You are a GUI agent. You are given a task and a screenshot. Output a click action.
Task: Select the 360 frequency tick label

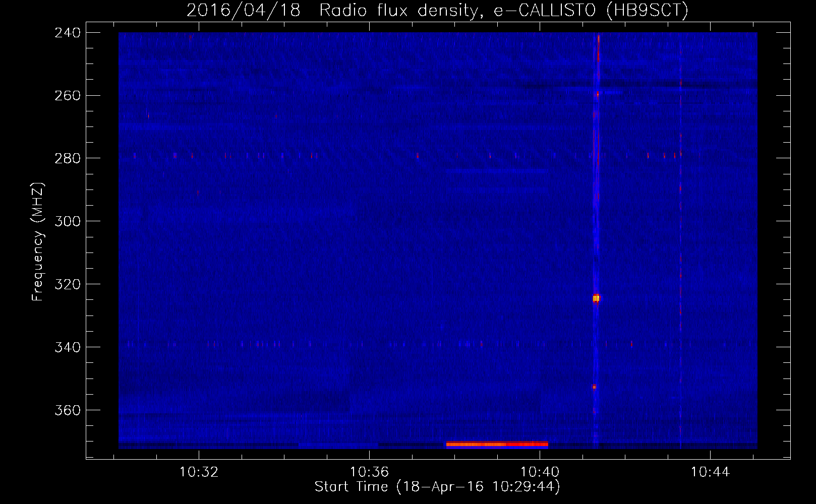coord(68,411)
